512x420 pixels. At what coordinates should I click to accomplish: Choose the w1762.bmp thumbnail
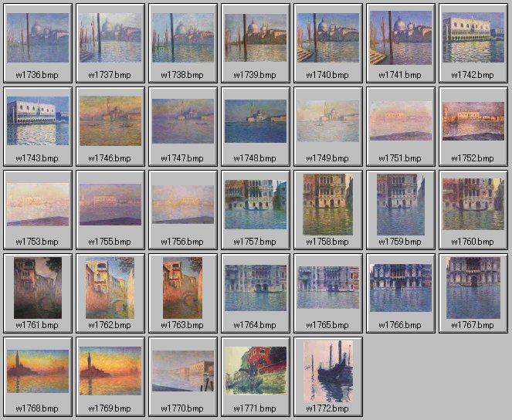tap(110, 287)
